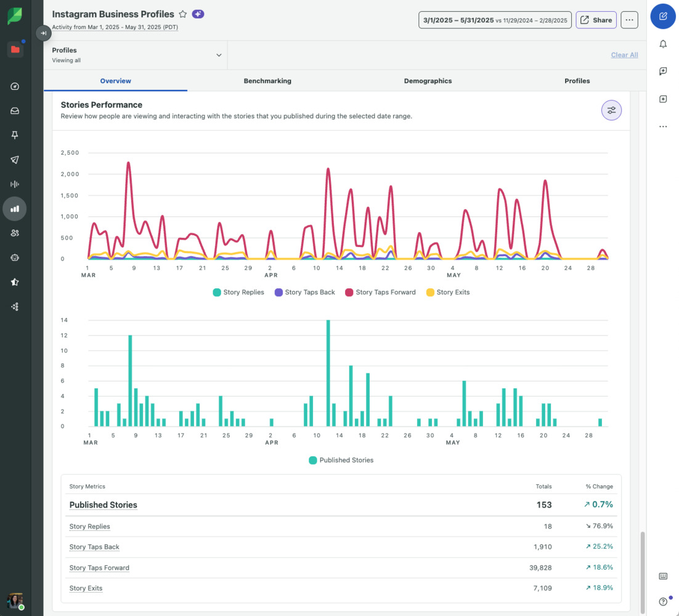Select the Publishing paper plane icon
This screenshot has width=679, height=616.
(x=15, y=160)
